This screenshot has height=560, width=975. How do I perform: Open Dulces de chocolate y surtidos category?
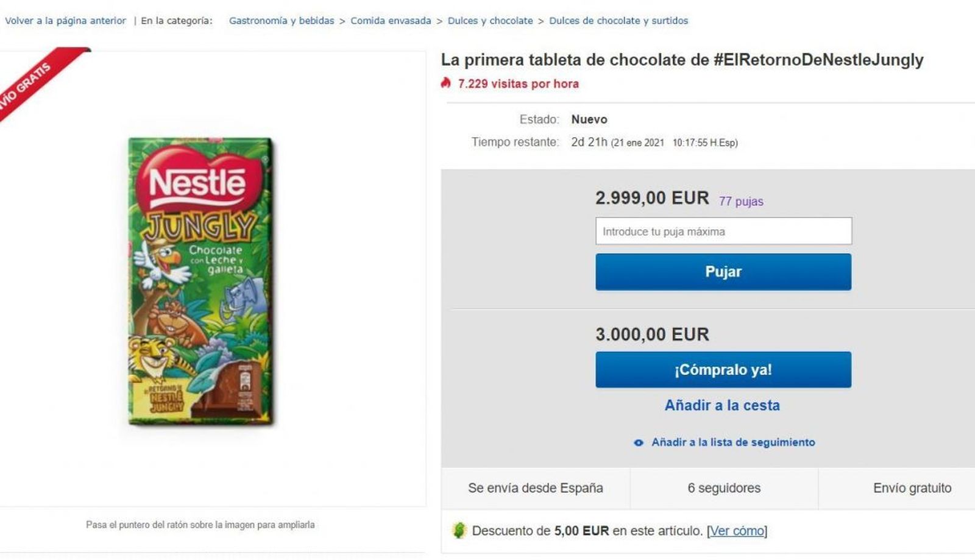(x=619, y=20)
